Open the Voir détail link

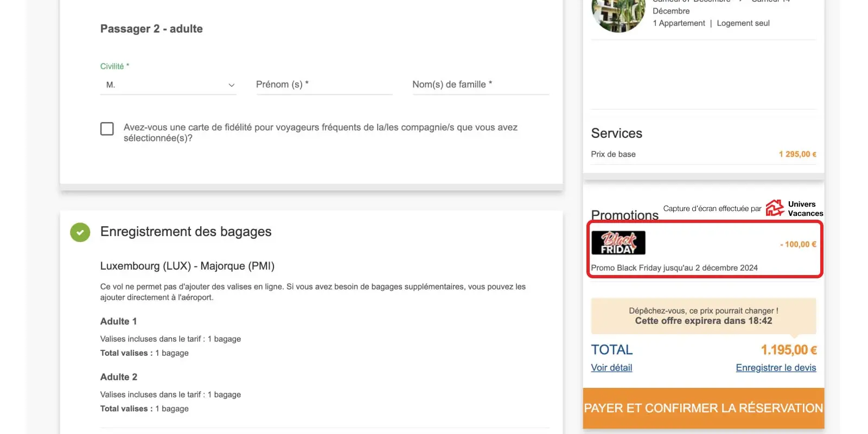(x=611, y=368)
